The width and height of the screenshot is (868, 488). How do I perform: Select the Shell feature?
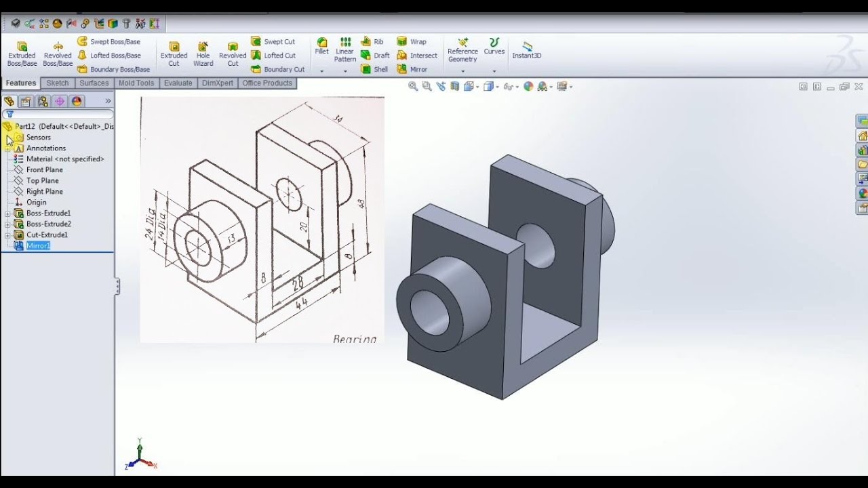(x=374, y=69)
